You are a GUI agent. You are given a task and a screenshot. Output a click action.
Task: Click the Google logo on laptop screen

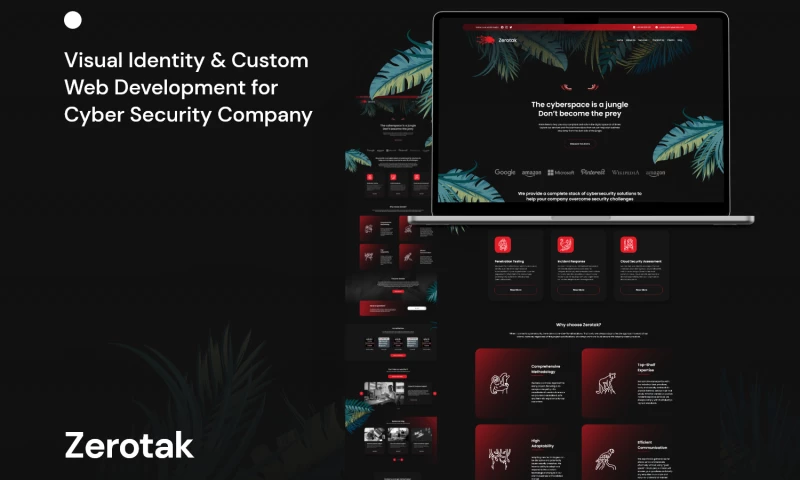pyautogui.click(x=505, y=172)
